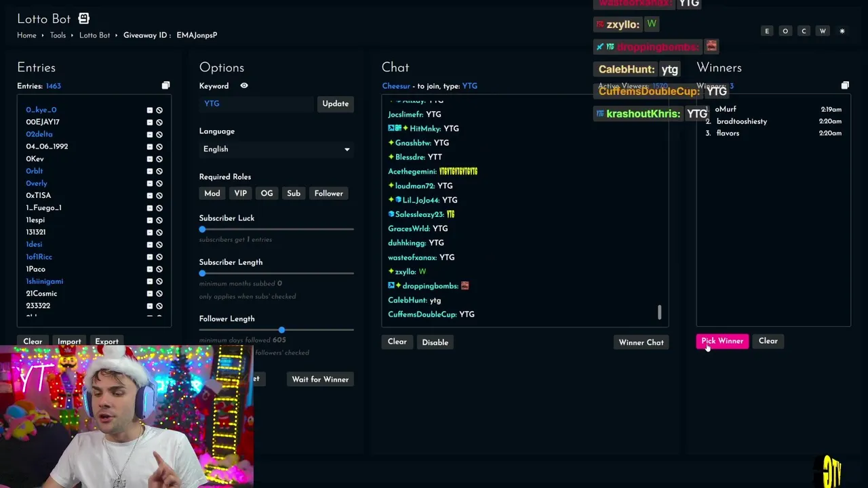Ban entry 1shiinigami with the block icon

[x=159, y=281]
